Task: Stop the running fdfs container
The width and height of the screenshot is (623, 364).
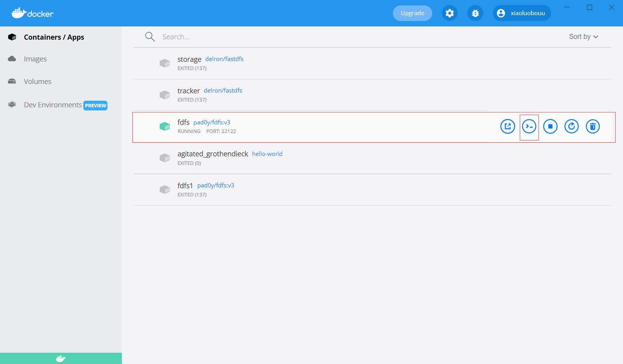Action: tap(550, 126)
